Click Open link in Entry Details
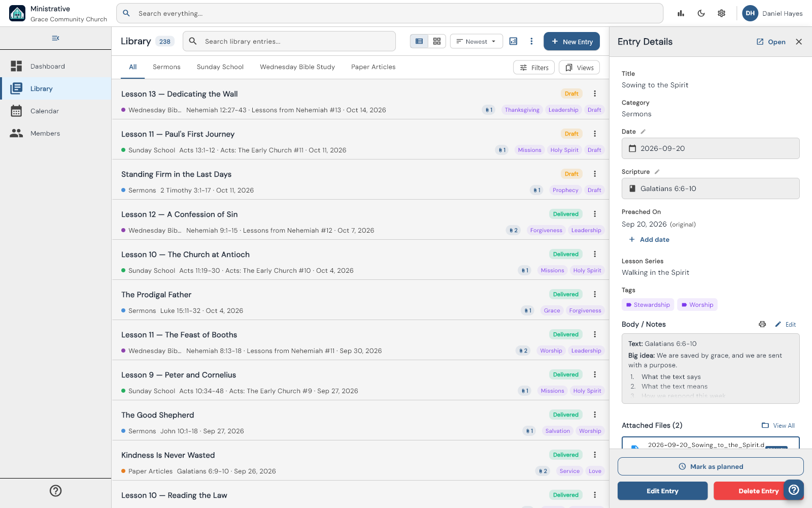The height and width of the screenshot is (508, 812). click(771, 42)
